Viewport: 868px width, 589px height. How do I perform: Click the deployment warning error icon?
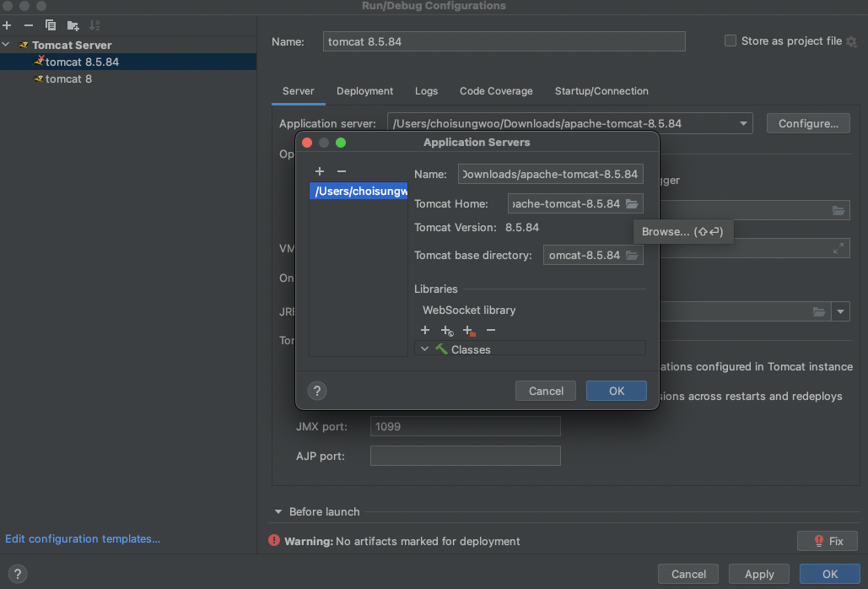pyautogui.click(x=274, y=540)
